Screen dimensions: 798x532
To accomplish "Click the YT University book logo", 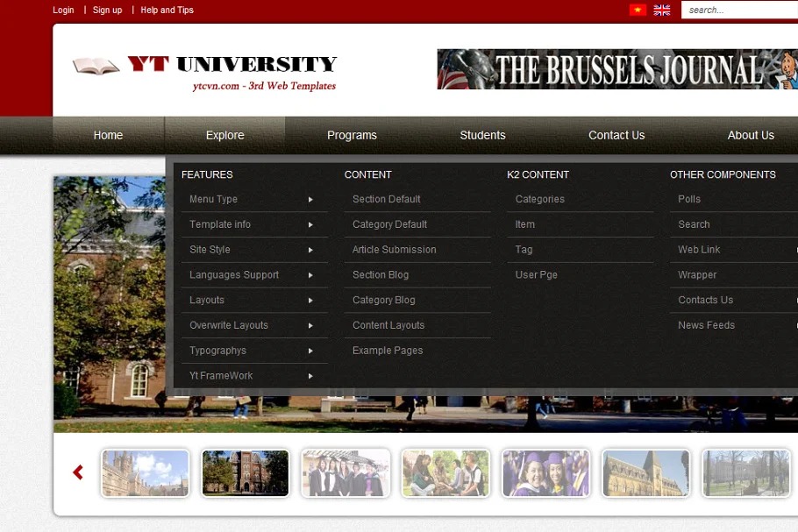I will 96,66.
